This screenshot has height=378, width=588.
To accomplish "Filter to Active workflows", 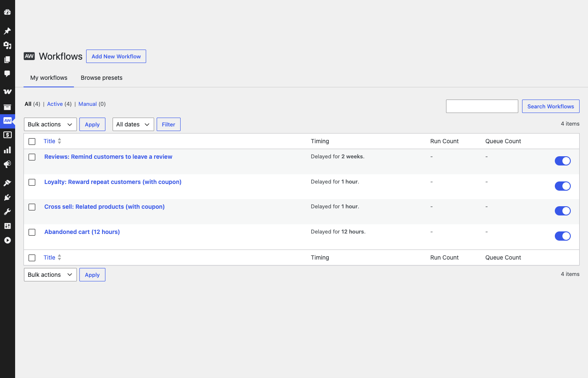I will point(55,104).
